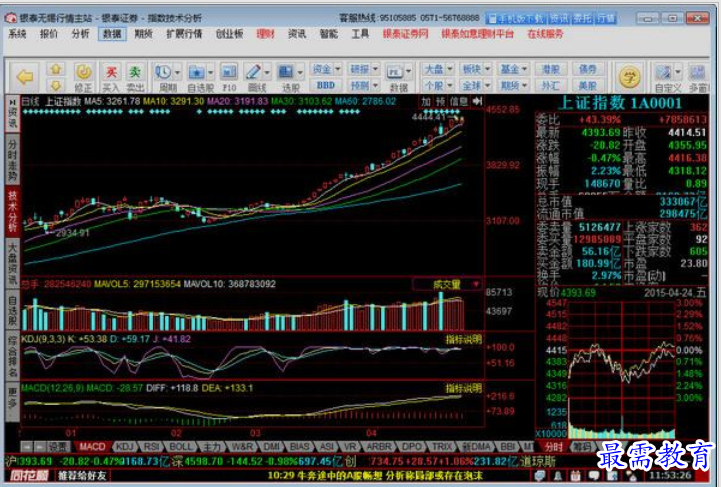The image size is (721, 487).
Task: Click the yellow back arrow toolbar icon
Action: [25, 77]
